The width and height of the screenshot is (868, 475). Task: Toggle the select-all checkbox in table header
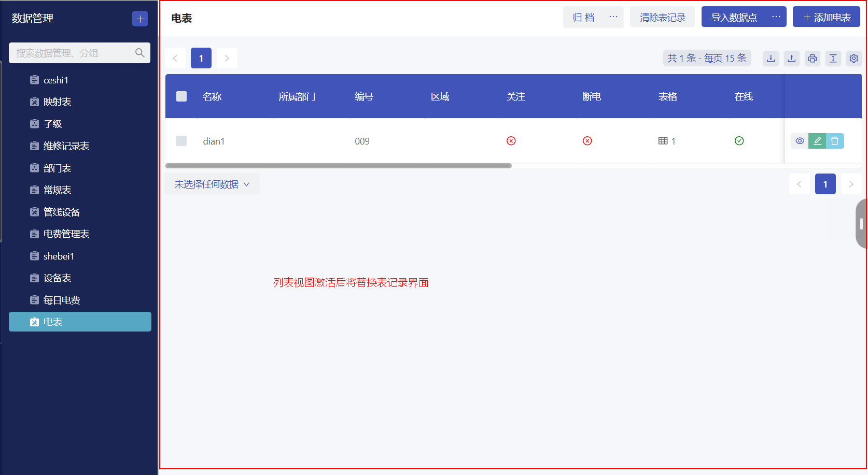181,96
